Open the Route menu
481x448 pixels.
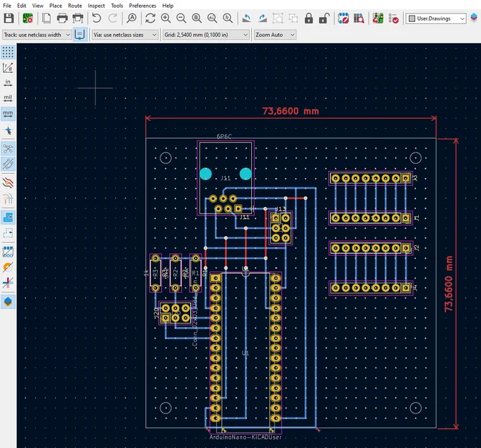click(x=75, y=6)
